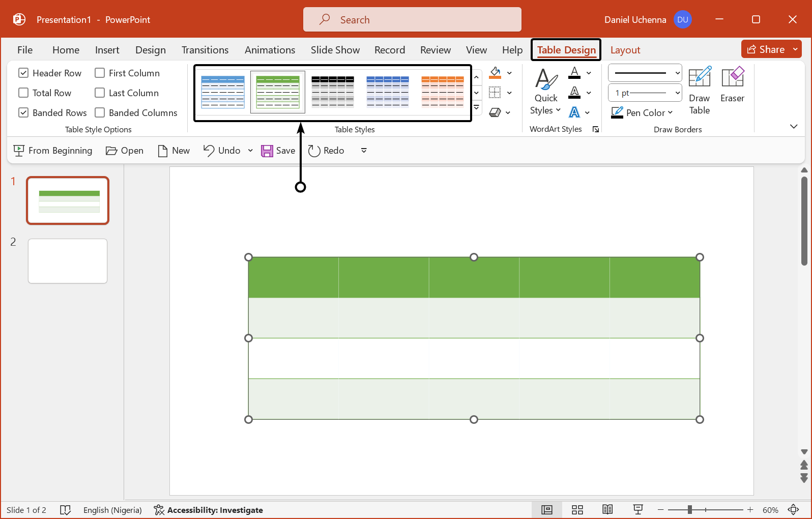Select slide 2 thumbnail
Viewport: 812px width, 519px height.
pos(68,261)
